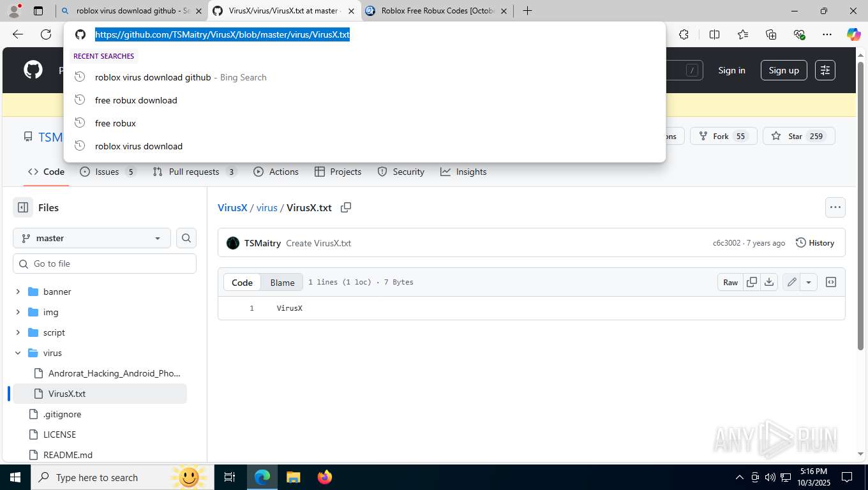
Task: Collapse the Files side panel icon
Action: (23, 207)
